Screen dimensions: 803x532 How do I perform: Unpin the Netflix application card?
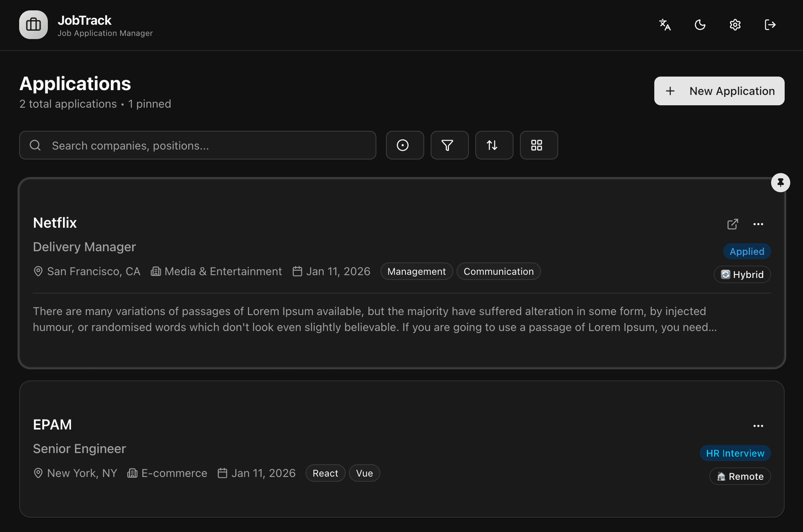(x=781, y=182)
